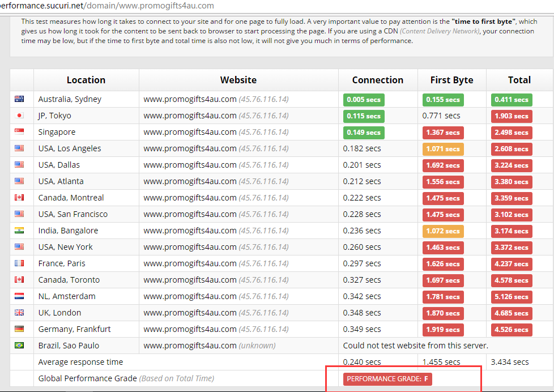Screen dimensions: 554x392
Task: Click Los Angeles 2.608 secs total badge
Action: click(x=512, y=149)
